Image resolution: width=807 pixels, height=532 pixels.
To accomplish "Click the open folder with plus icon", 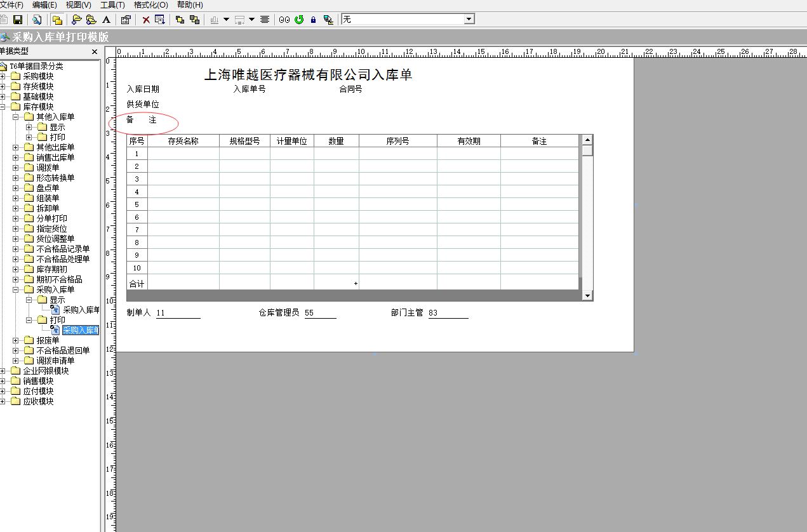I will click(x=77, y=20).
